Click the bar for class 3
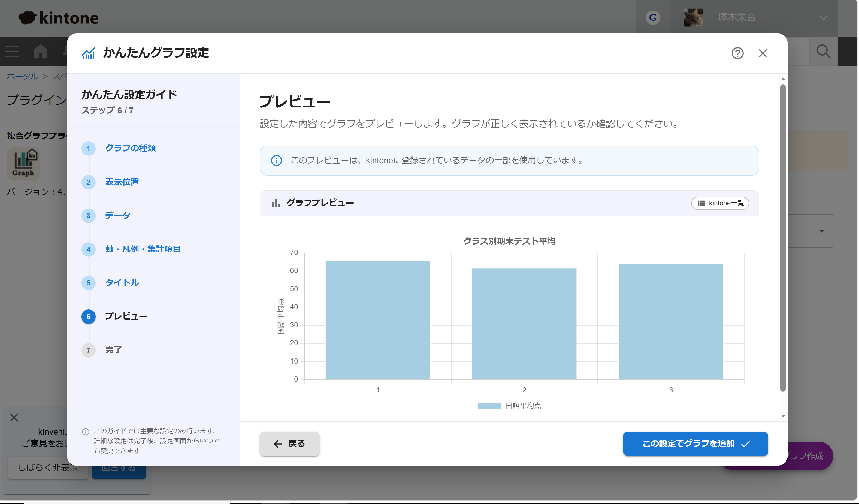Viewport: 859px width, 504px height. tap(671, 322)
